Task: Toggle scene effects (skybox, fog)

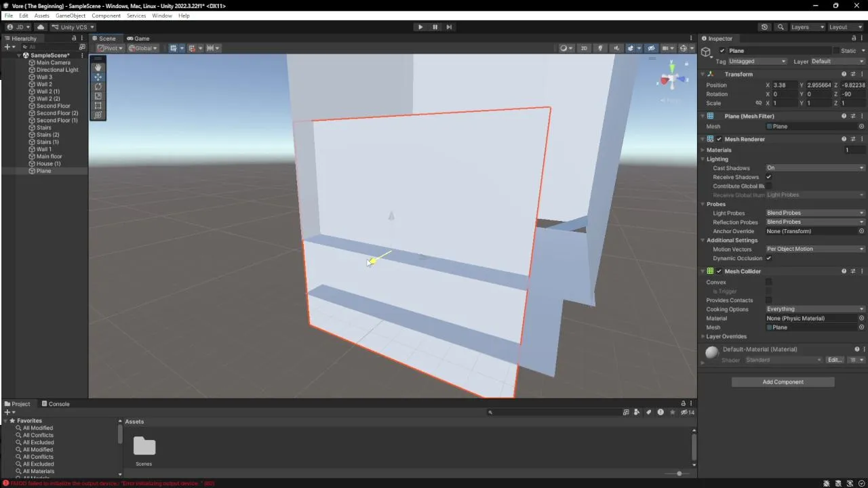Action: (630, 48)
